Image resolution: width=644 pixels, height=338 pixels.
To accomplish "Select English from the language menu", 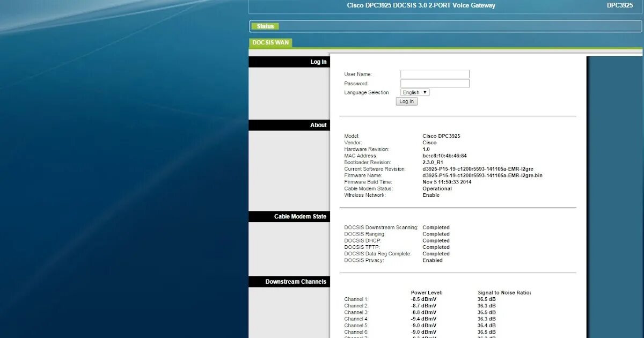I will pos(411,92).
